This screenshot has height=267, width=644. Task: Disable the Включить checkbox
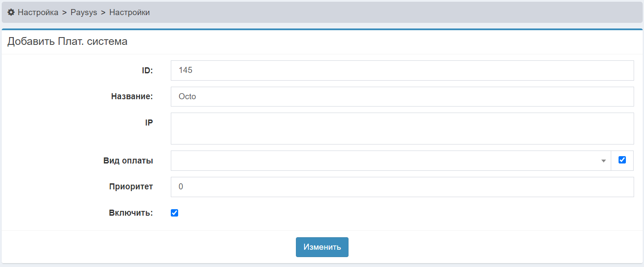175,213
